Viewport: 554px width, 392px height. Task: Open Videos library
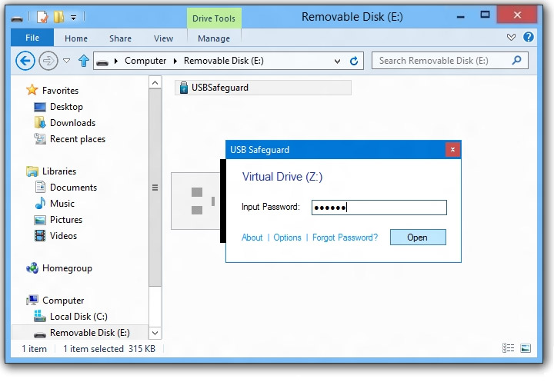tap(63, 236)
